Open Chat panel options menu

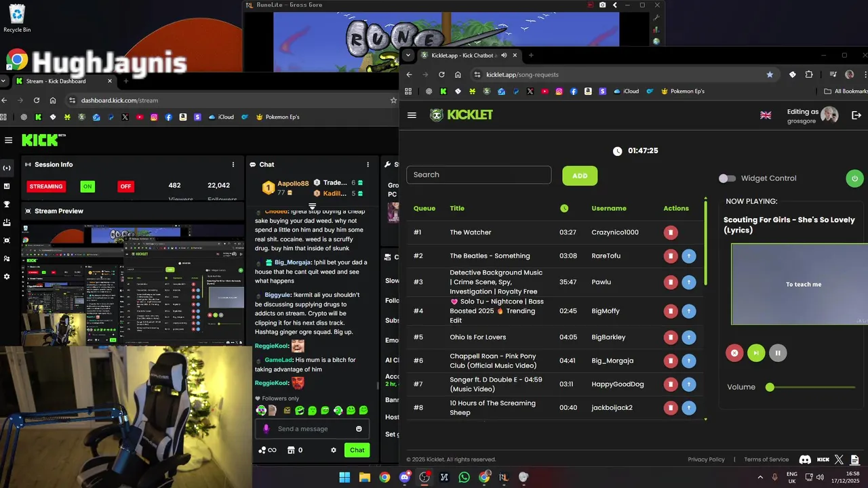point(368,165)
